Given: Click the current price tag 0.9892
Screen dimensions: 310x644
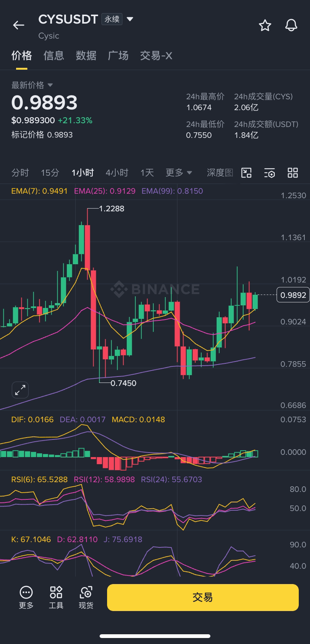Looking at the screenshot, I should 294,295.
